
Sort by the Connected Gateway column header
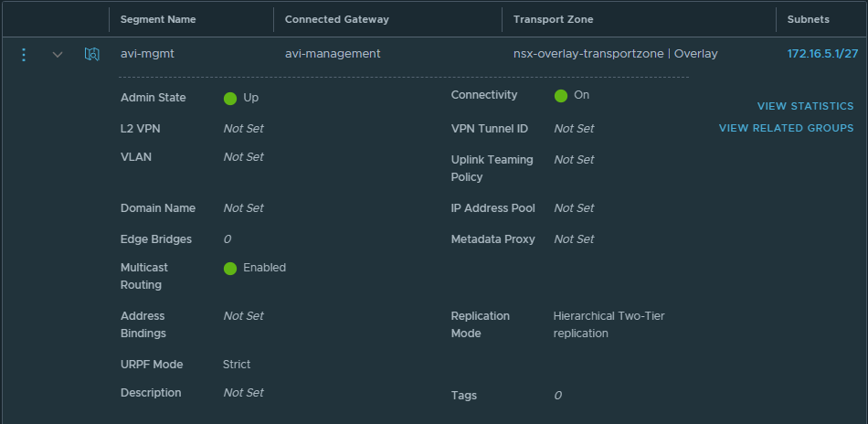tap(336, 19)
